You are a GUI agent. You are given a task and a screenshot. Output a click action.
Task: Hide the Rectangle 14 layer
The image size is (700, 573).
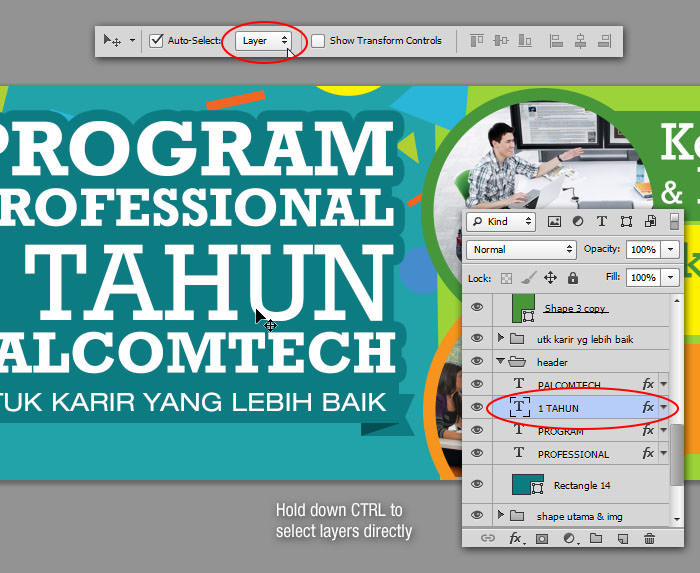point(477,484)
